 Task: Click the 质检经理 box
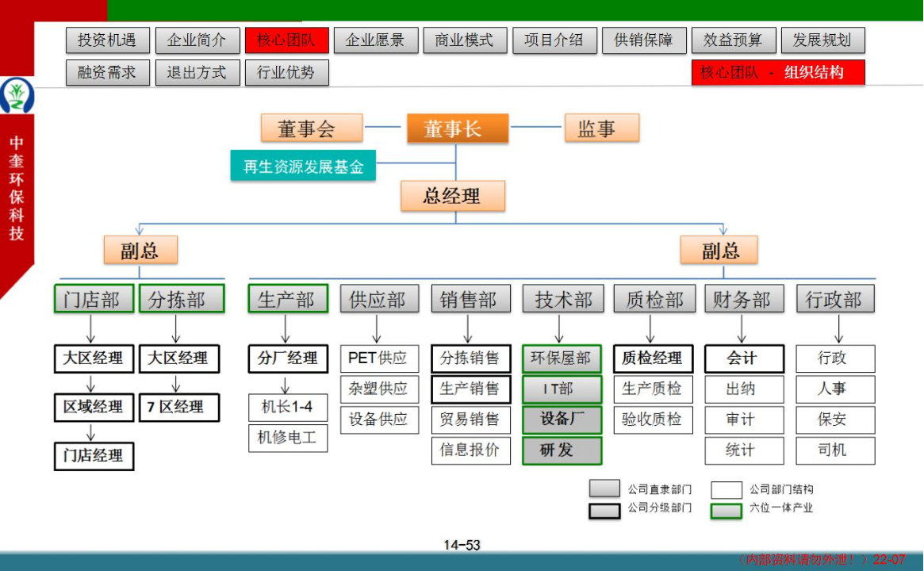tap(654, 358)
